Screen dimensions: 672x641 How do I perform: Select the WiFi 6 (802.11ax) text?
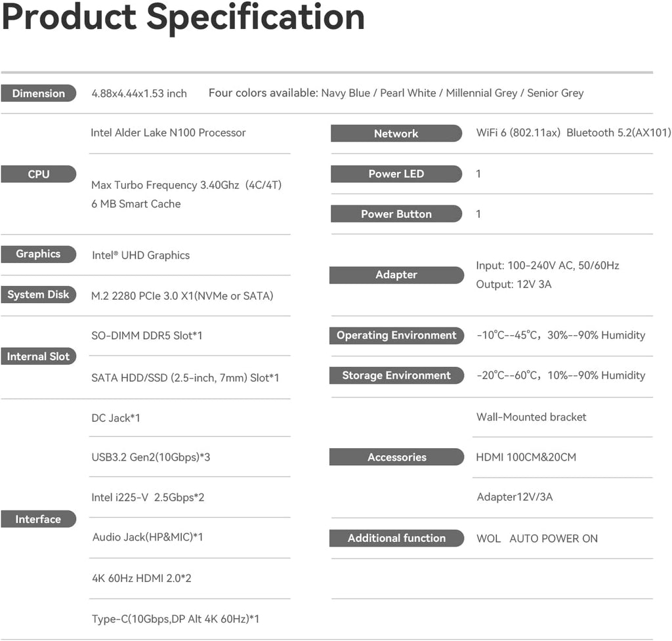point(518,133)
